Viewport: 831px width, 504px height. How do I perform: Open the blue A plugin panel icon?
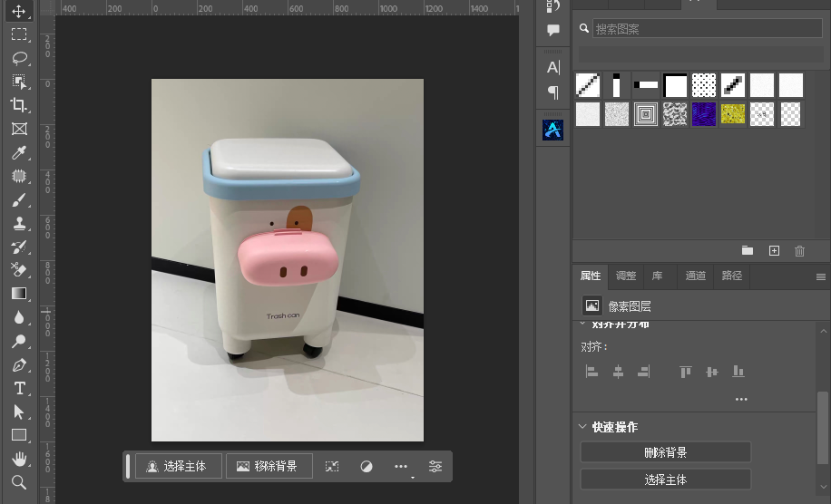tap(552, 130)
